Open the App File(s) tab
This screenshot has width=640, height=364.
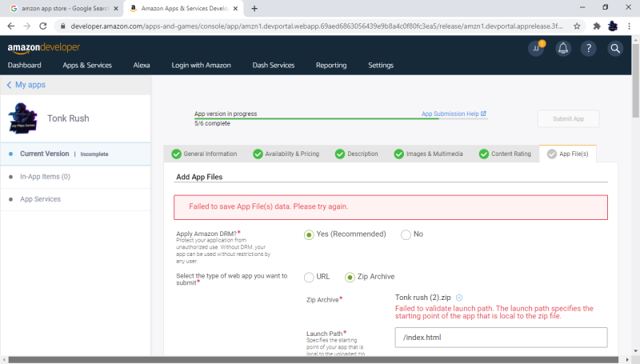click(x=568, y=154)
